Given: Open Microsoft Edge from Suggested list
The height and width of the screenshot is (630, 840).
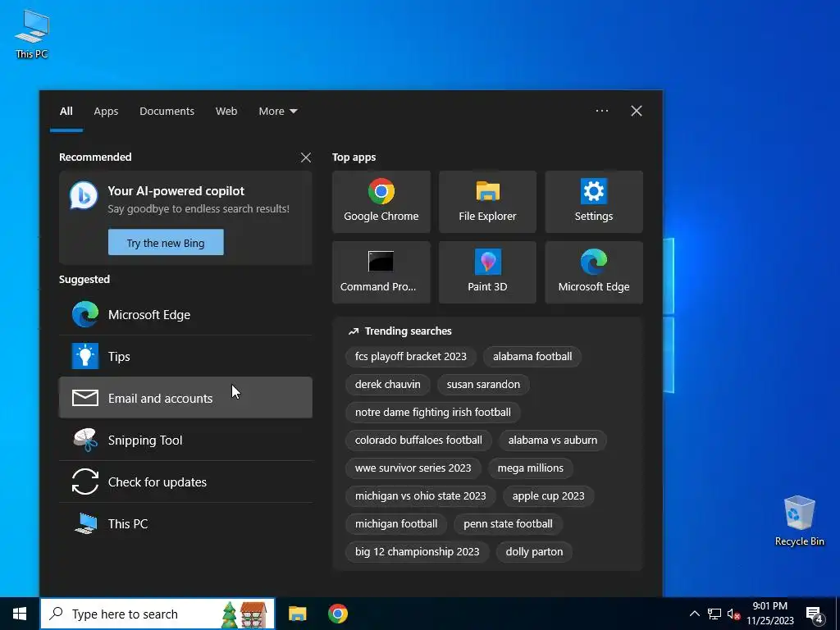Looking at the screenshot, I should [x=185, y=314].
